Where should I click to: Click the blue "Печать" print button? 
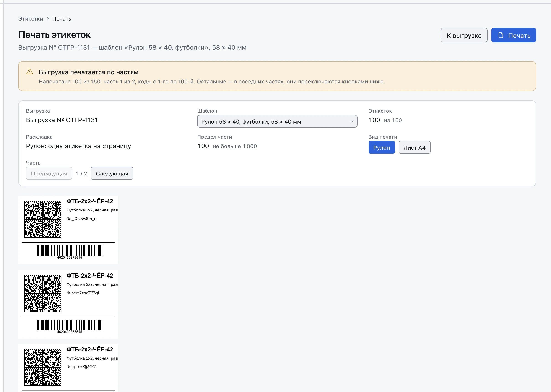click(x=514, y=35)
